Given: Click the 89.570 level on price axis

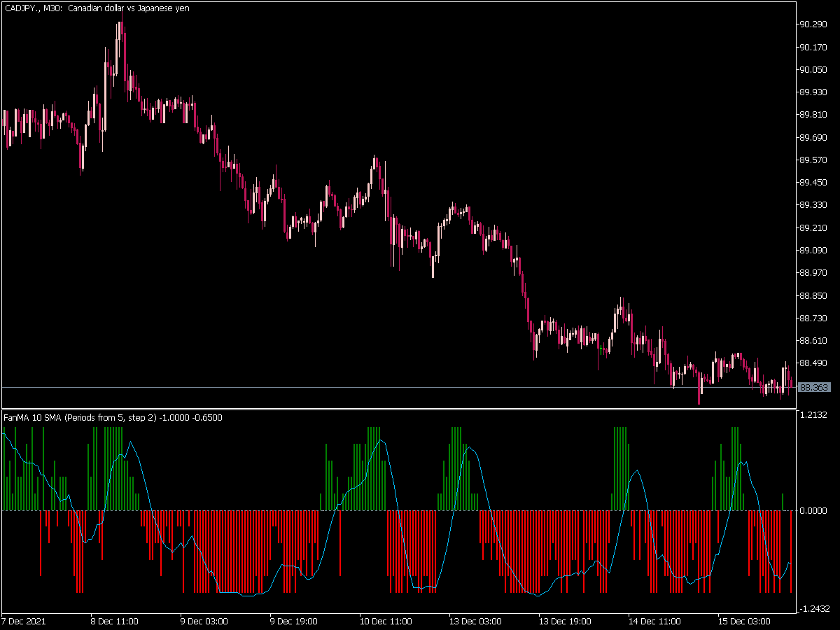Looking at the screenshot, I should point(813,160).
